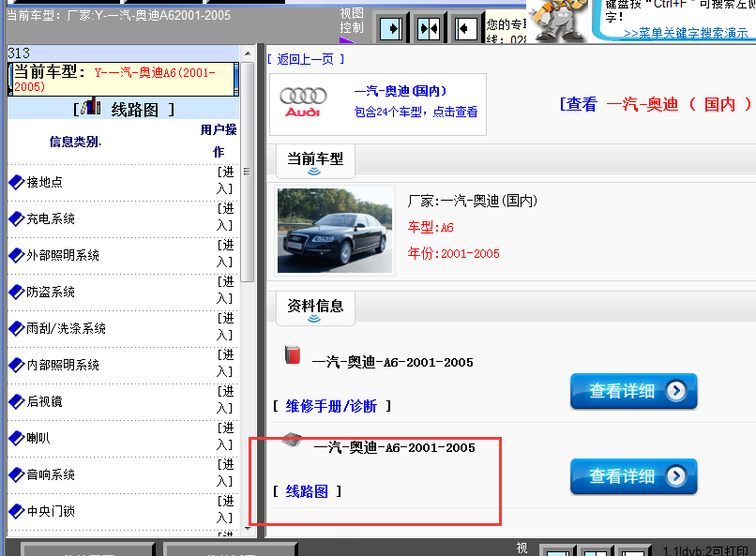Click [进入] for 音响系统

click(225, 473)
